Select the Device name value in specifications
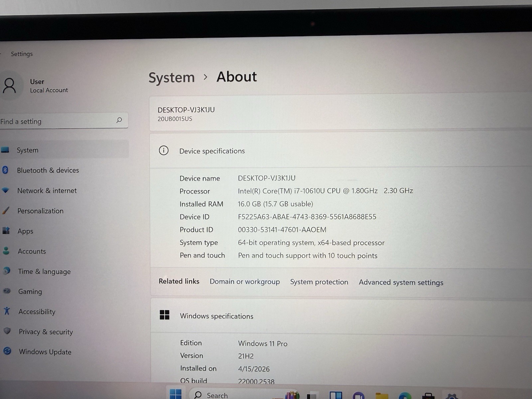 point(267,178)
